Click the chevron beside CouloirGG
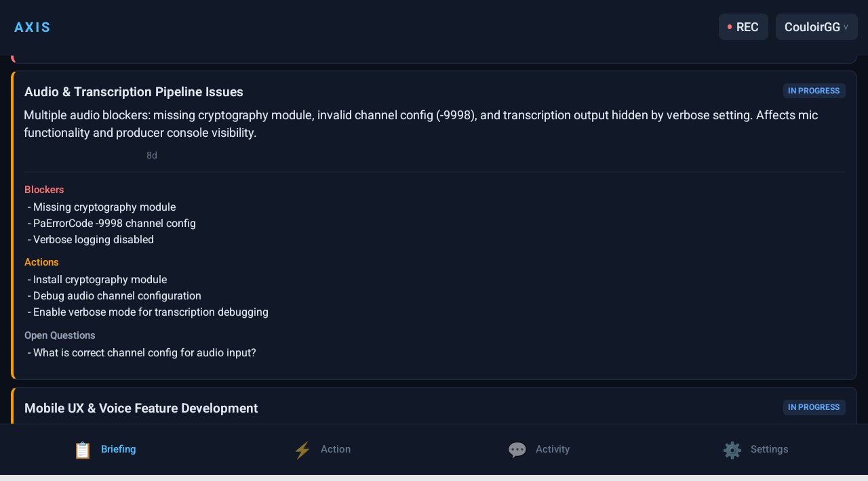The height and width of the screenshot is (481, 868). click(x=846, y=28)
